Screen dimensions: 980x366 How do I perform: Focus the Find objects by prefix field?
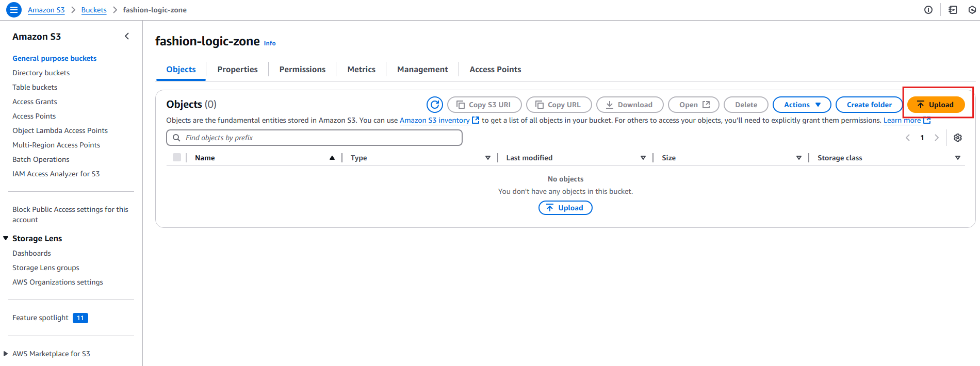click(x=314, y=138)
